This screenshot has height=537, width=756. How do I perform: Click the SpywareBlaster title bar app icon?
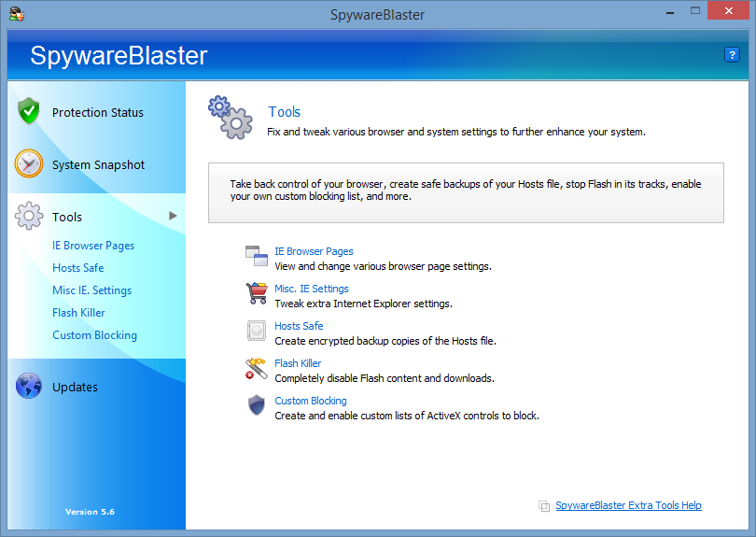17,14
